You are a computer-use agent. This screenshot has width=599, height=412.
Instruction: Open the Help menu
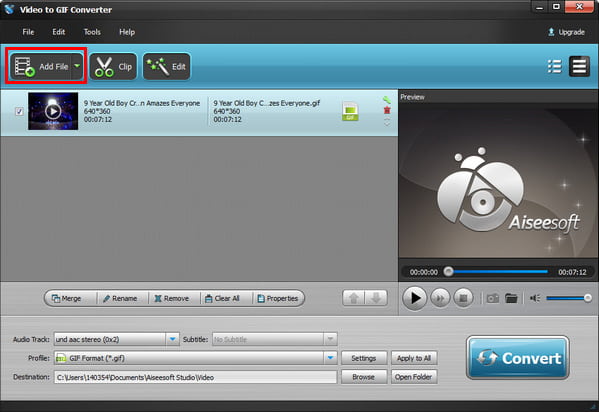[127, 32]
